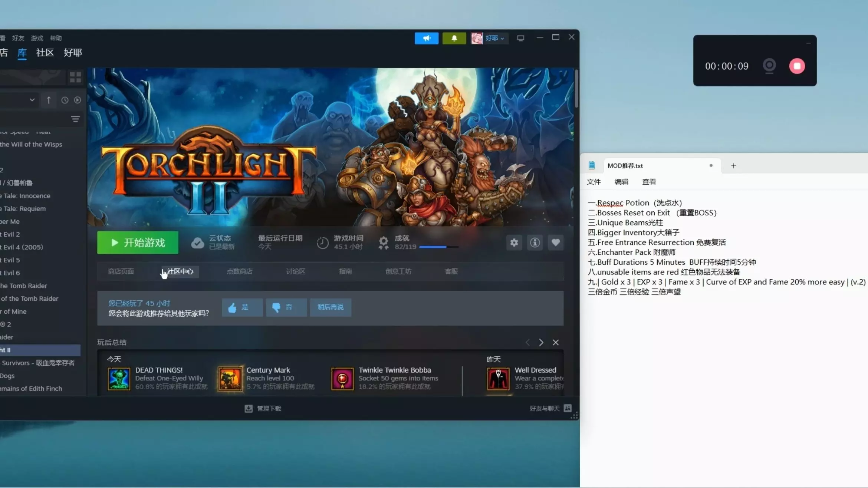Screen dimensions: 868x488
Task: Open the 好耶 profile tab
Action: 73,53
